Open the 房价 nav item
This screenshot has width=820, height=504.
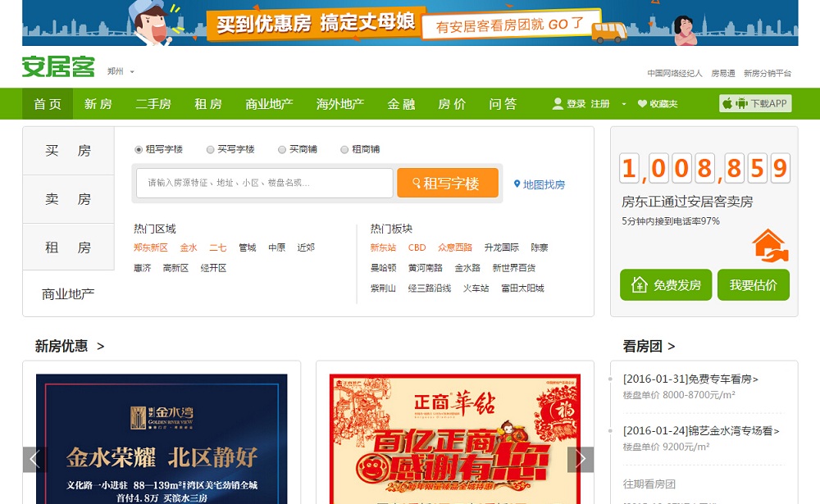click(x=452, y=104)
